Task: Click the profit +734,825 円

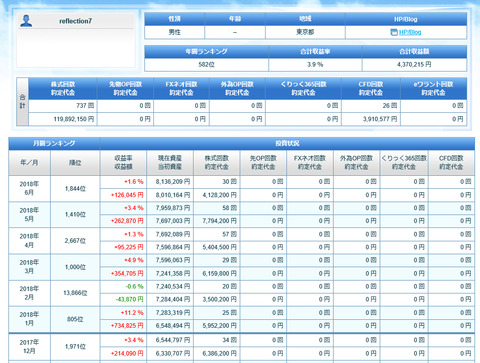Action: coord(127,326)
